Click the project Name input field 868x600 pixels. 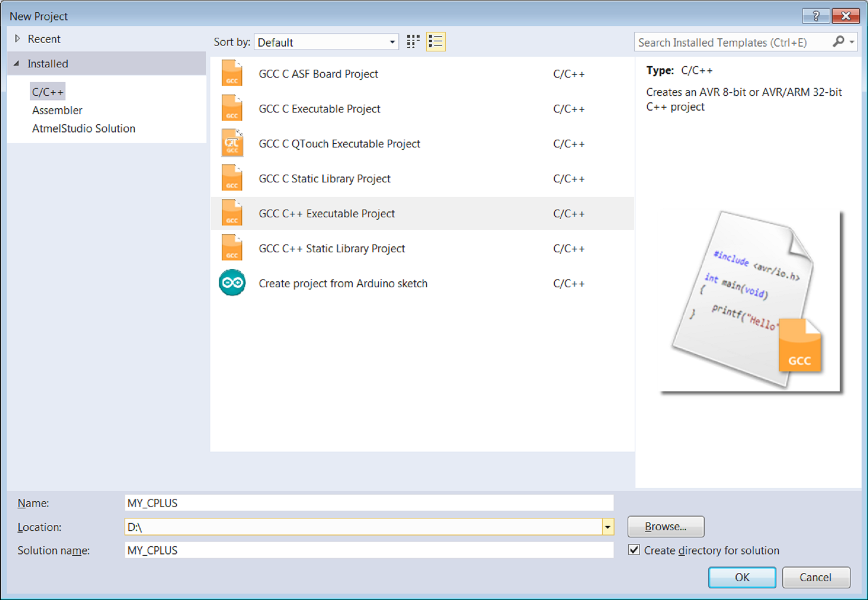(x=369, y=503)
